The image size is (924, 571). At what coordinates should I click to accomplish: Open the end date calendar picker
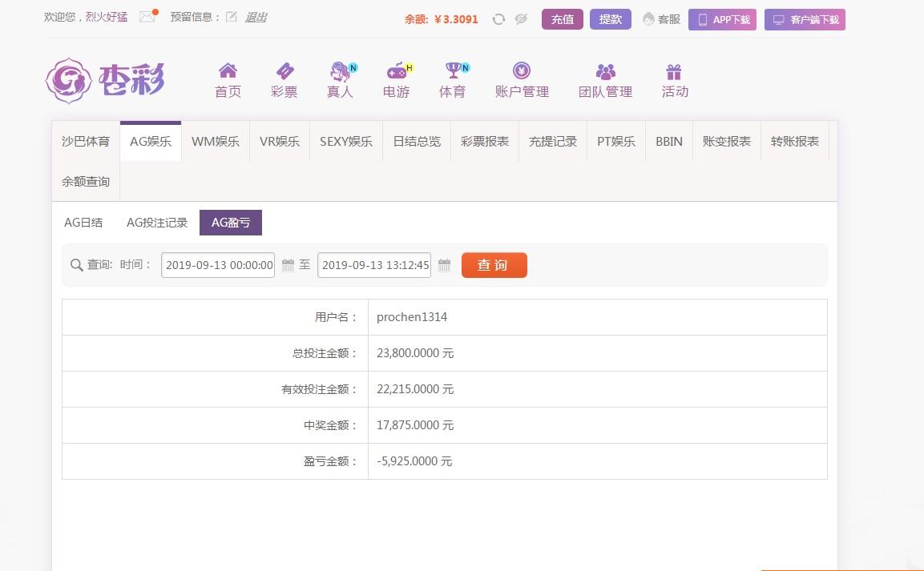(444, 264)
